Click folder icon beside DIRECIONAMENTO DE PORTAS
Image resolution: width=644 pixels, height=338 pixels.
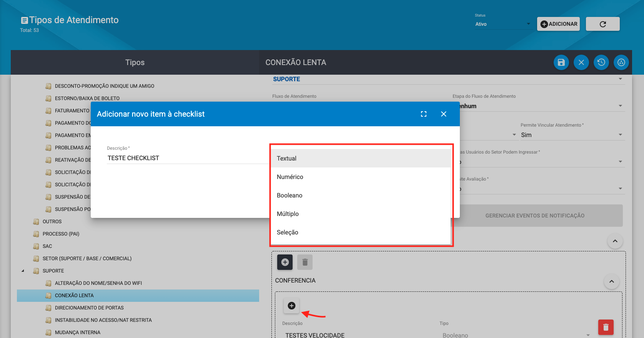48,308
